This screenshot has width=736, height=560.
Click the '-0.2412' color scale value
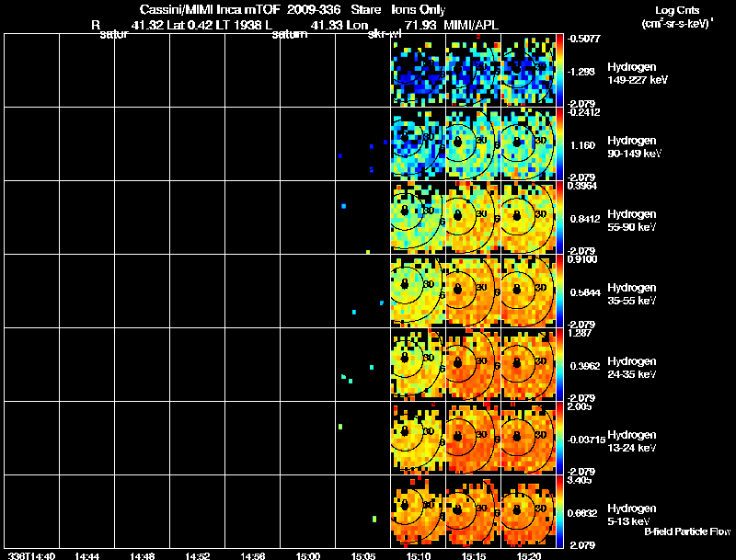coord(584,112)
